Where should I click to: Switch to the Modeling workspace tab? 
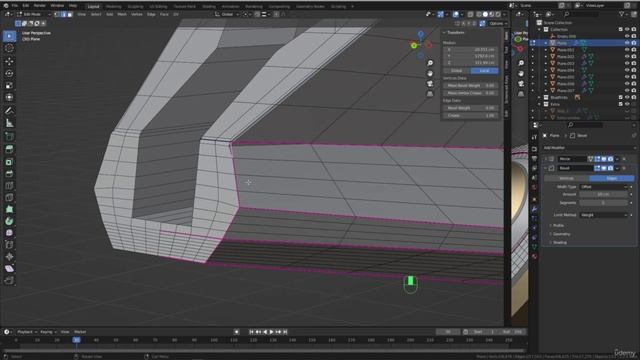pyautogui.click(x=113, y=7)
